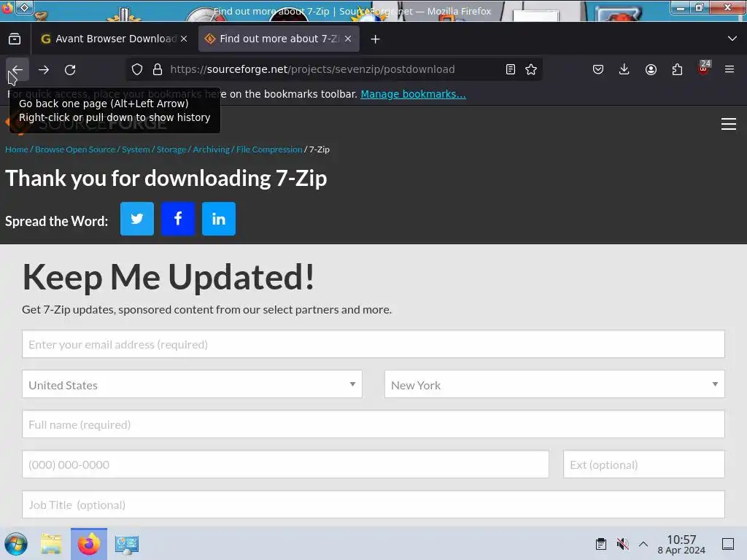Go back one page with back arrow
This screenshot has width=747, height=560.
(18, 69)
